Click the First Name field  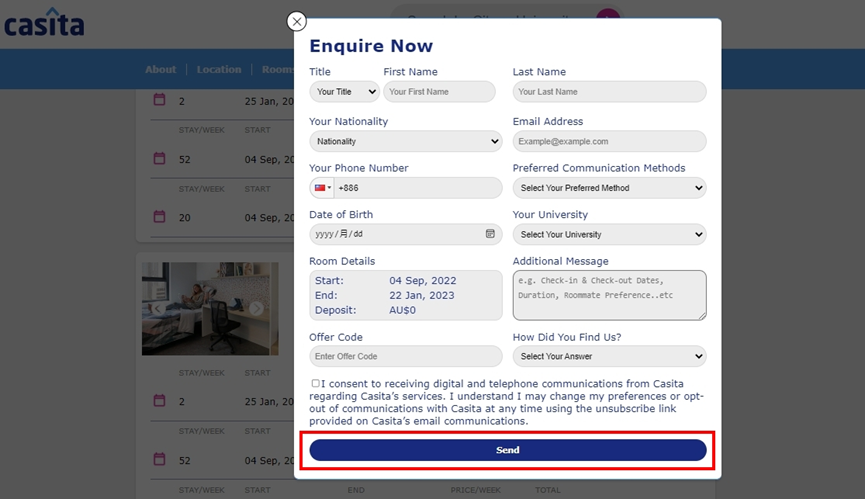[x=439, y=92]
